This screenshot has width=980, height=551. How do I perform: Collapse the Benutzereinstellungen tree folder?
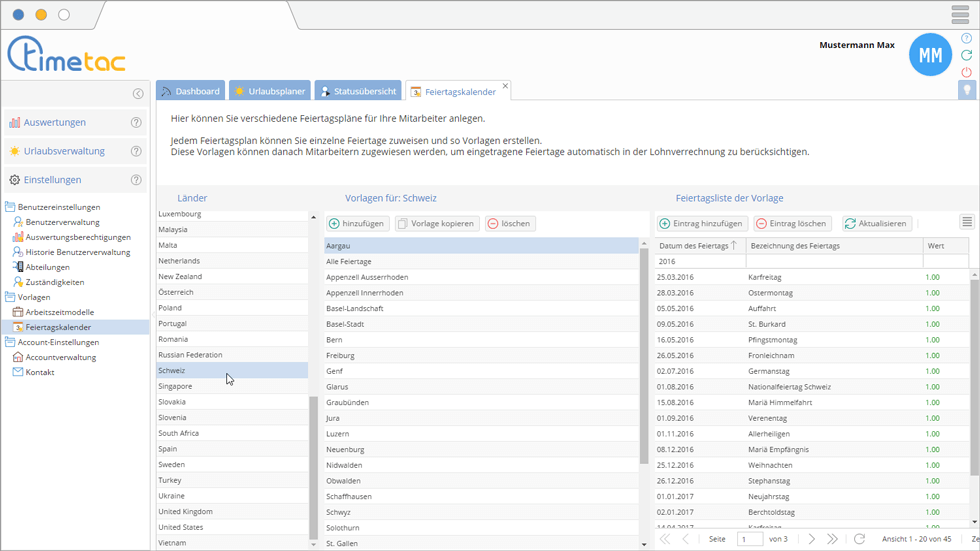click(10, 207)
